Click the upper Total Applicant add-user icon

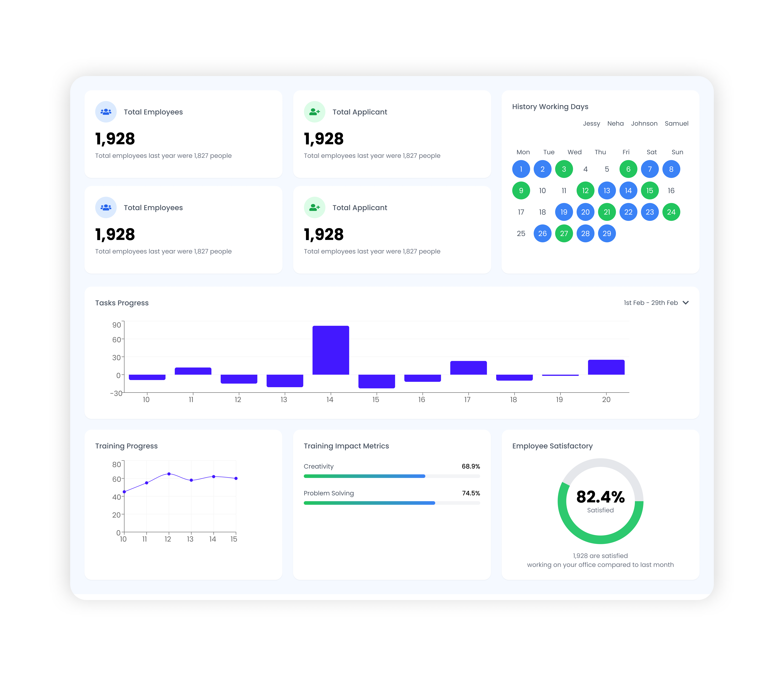[x=314, y=112]
